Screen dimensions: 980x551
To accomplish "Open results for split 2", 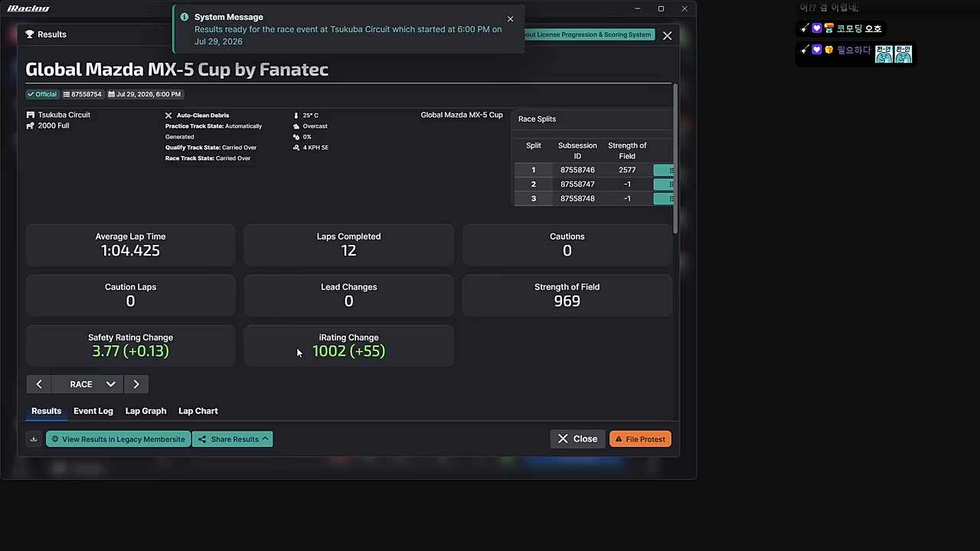I will click(664, 184).
